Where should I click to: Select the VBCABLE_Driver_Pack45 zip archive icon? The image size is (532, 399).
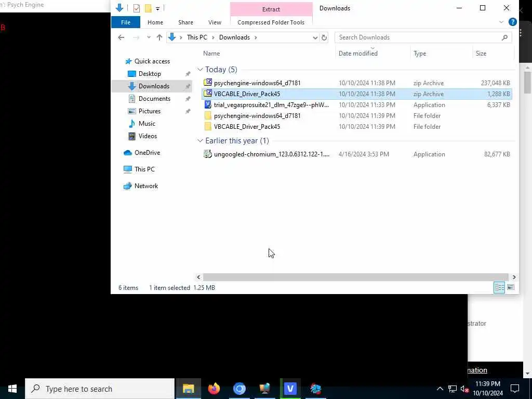[x=208, y=94]
